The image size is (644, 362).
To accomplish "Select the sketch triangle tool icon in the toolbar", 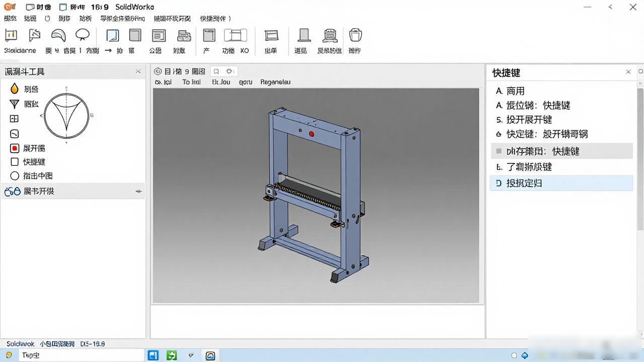I will (x=34, y=36).
